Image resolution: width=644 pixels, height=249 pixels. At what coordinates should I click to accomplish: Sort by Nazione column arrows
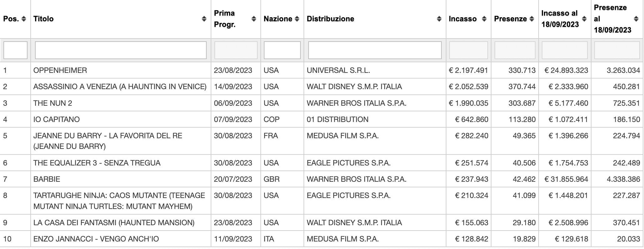pyautogui.click(x=297, y=19)
